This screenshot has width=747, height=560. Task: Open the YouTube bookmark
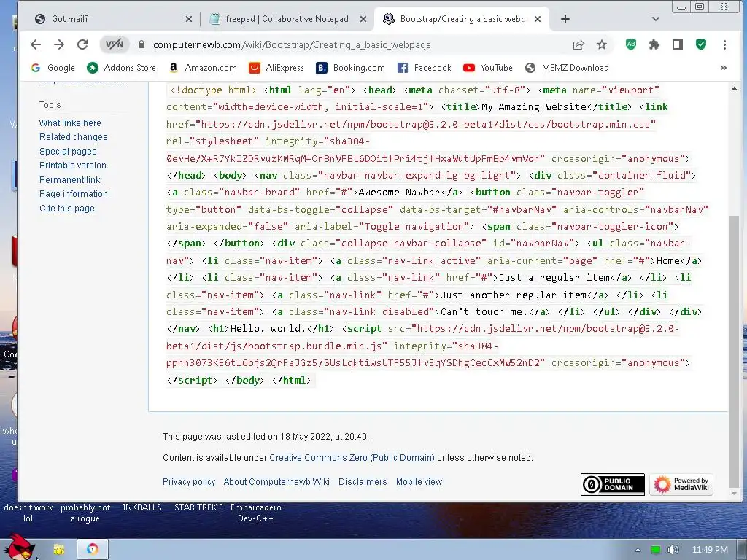tap(488, 68)
